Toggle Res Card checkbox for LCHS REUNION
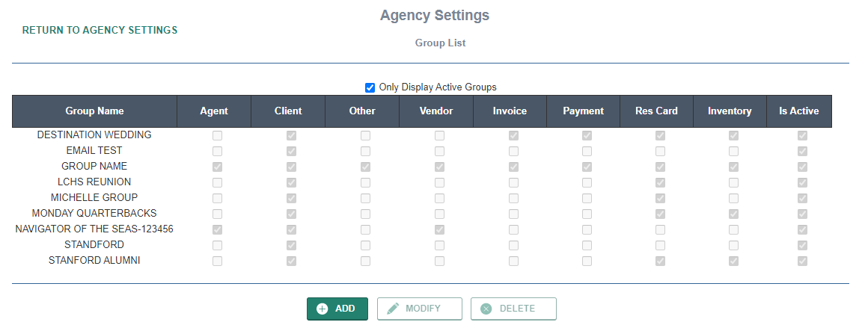 coord(661,182)
